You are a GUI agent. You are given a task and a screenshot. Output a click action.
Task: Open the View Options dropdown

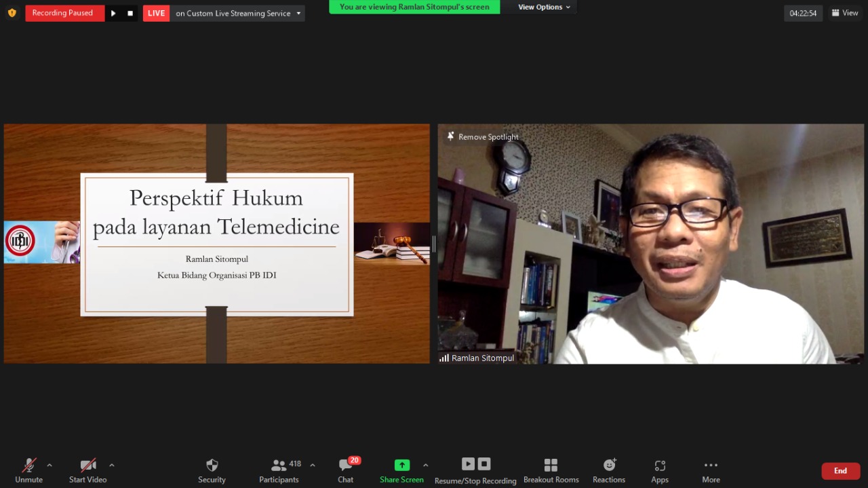coord(545,7)
